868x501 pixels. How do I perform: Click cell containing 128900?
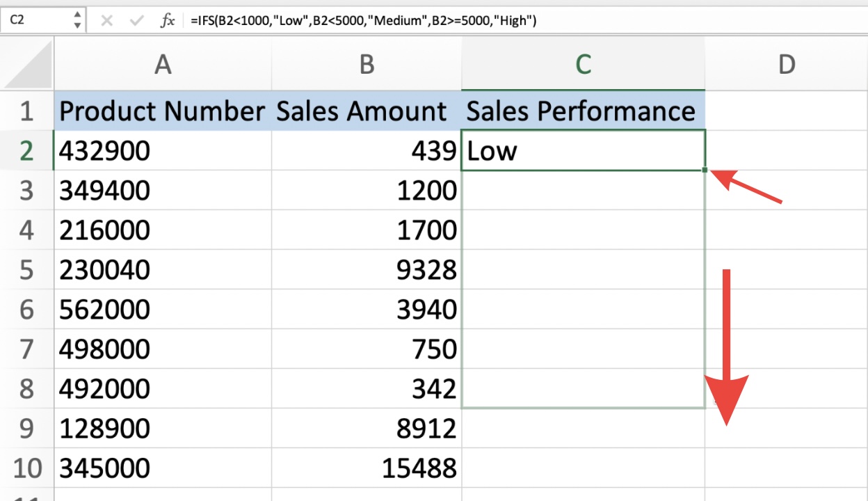pos(163,428)
